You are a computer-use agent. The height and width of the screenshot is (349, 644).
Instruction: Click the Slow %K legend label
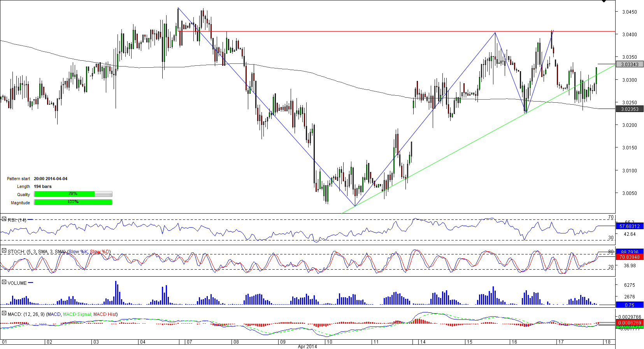pyautogui.click(x=78, y=252)
